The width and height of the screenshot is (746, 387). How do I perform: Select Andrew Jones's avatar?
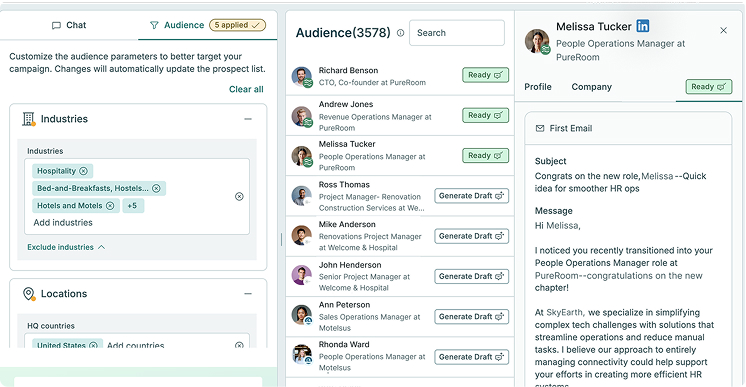click(x=302, y=117)
